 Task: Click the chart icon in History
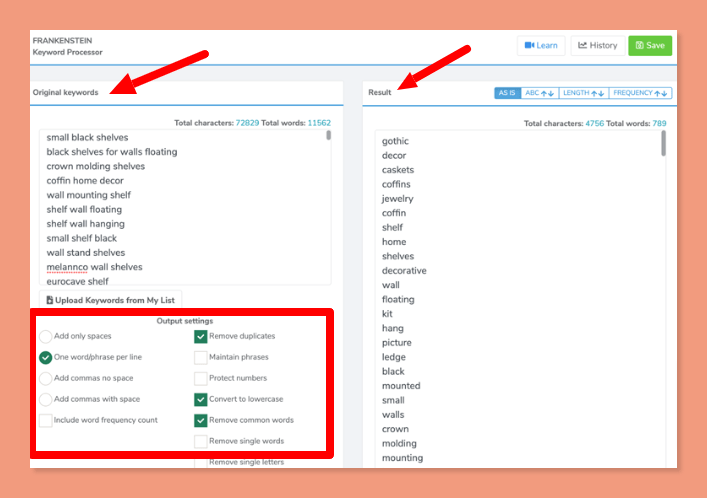583,45
